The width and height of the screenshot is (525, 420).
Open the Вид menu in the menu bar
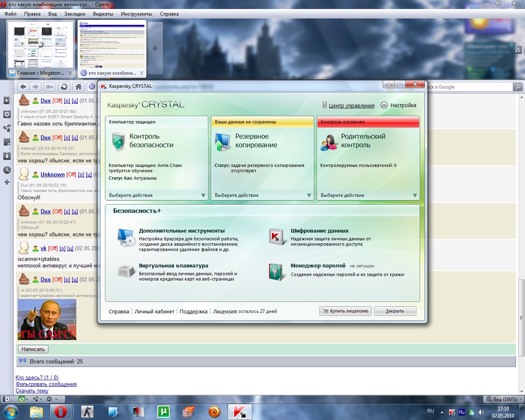tap(52, 14)
